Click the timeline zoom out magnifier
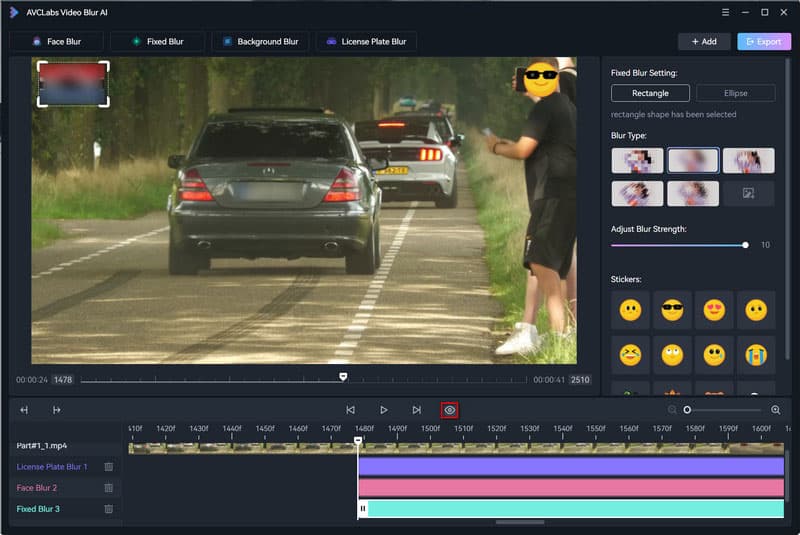 (672, 410)
